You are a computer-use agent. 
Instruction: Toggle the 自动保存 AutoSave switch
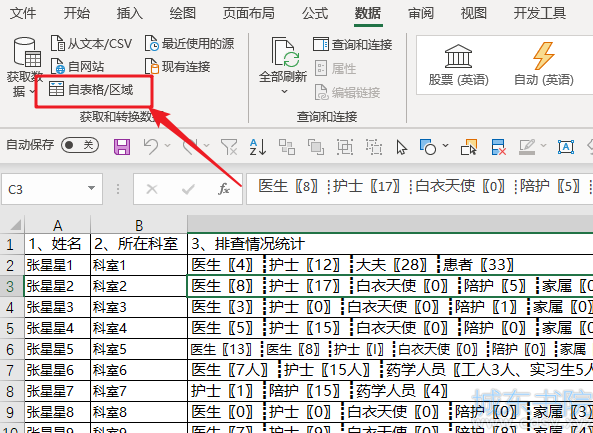[x=80, y=145]
